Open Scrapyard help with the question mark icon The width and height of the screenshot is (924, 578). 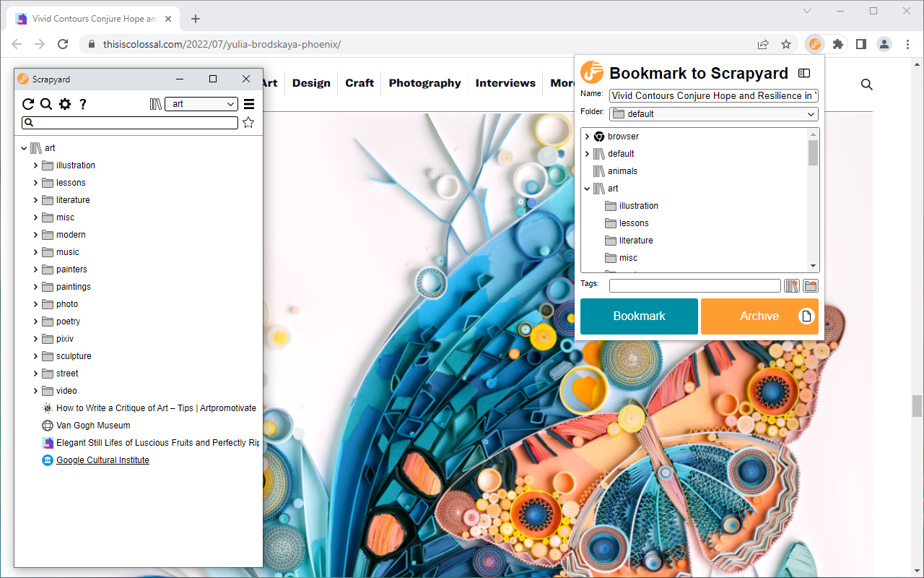click(82, 103)
